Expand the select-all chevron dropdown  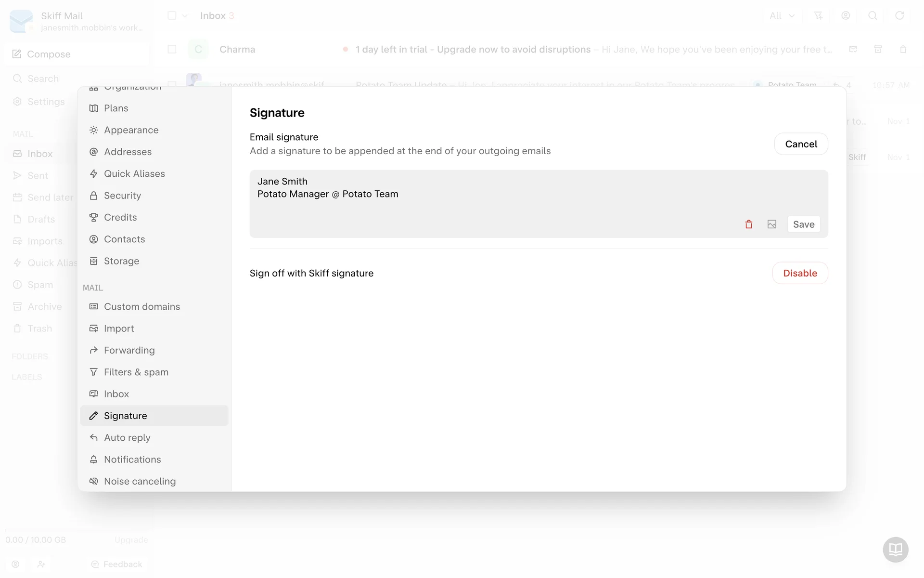pyautogui.click(x=185, y=16)
